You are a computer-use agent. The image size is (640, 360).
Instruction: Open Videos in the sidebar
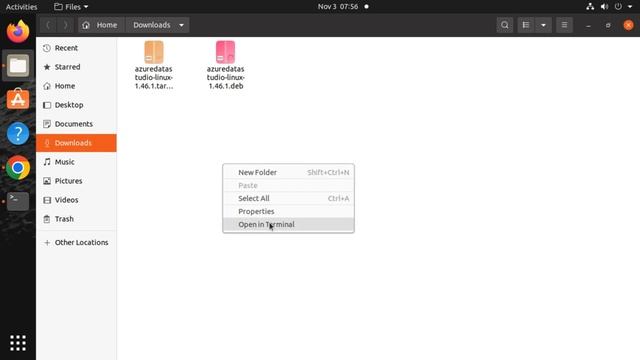tap(76, 200)
